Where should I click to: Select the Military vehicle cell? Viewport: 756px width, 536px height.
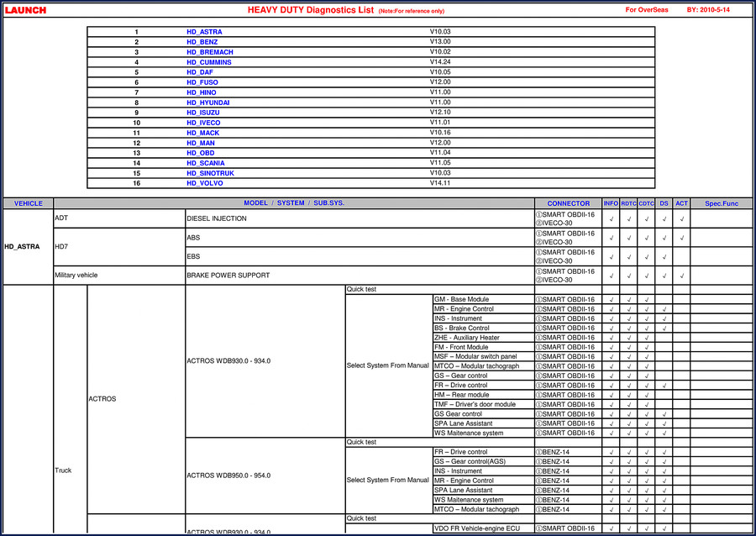pos(119,276)
